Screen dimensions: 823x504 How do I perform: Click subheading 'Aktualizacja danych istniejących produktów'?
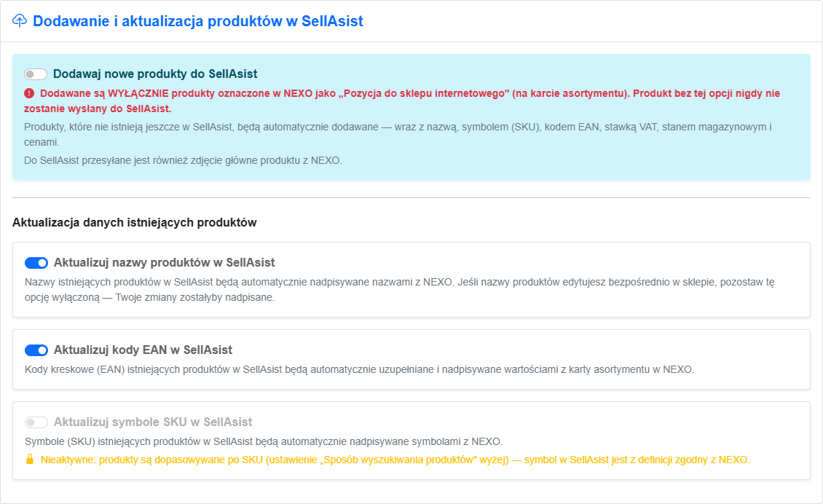(x=134, y=223)
